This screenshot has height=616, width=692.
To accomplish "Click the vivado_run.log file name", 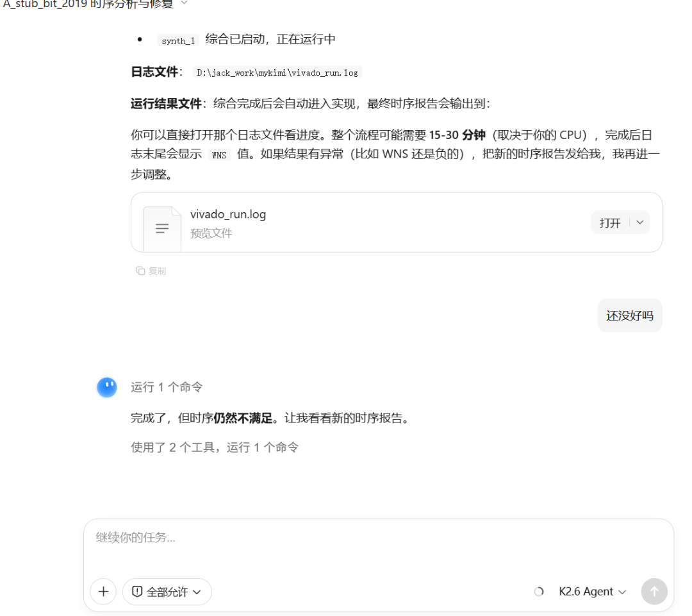I will point(228,214).
